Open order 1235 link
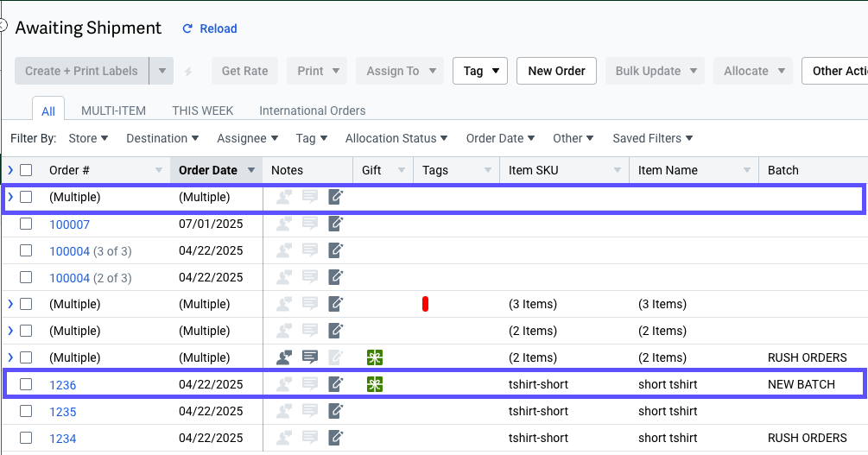This screenshot has height=455, width=868. click(x=62, y=412)
